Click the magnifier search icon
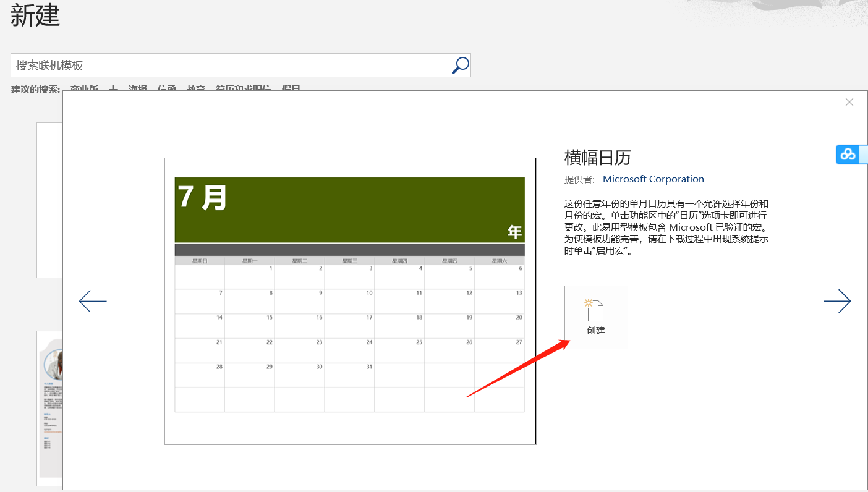 [460, 65]
